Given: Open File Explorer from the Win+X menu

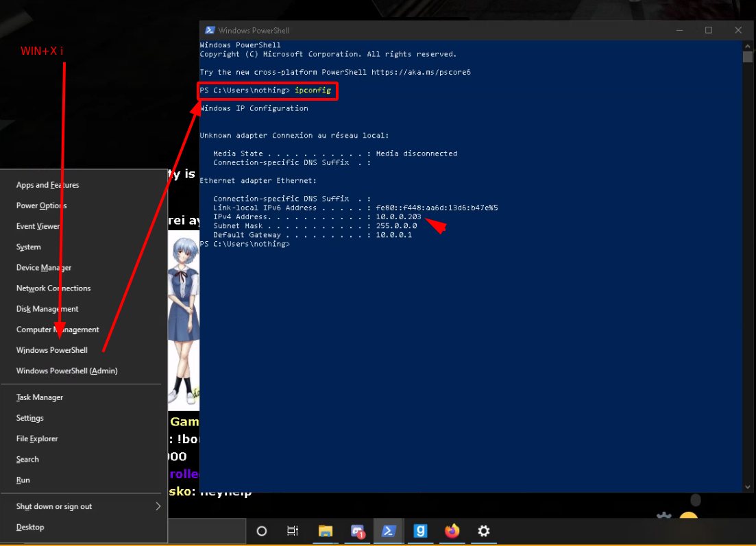Looking at the screenshot, I should [x=84, y=439].
